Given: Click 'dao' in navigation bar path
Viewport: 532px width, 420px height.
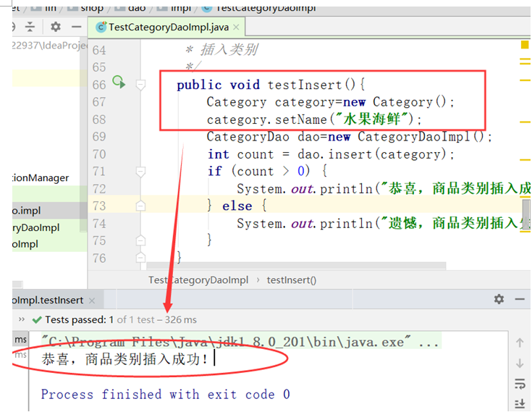Looking at the screenshot, I should pyautogui.click(x=137, y=8).
